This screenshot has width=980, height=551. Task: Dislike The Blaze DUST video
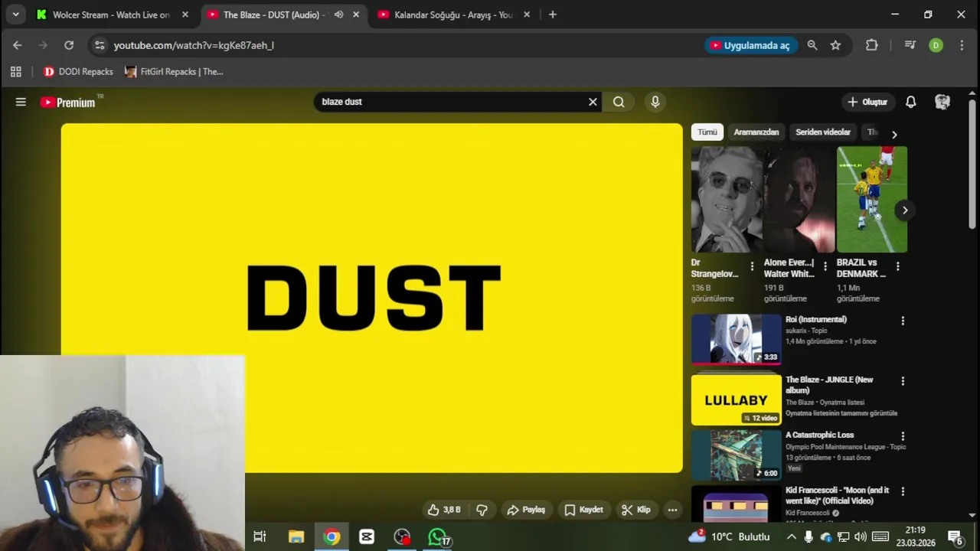[482, 510]
